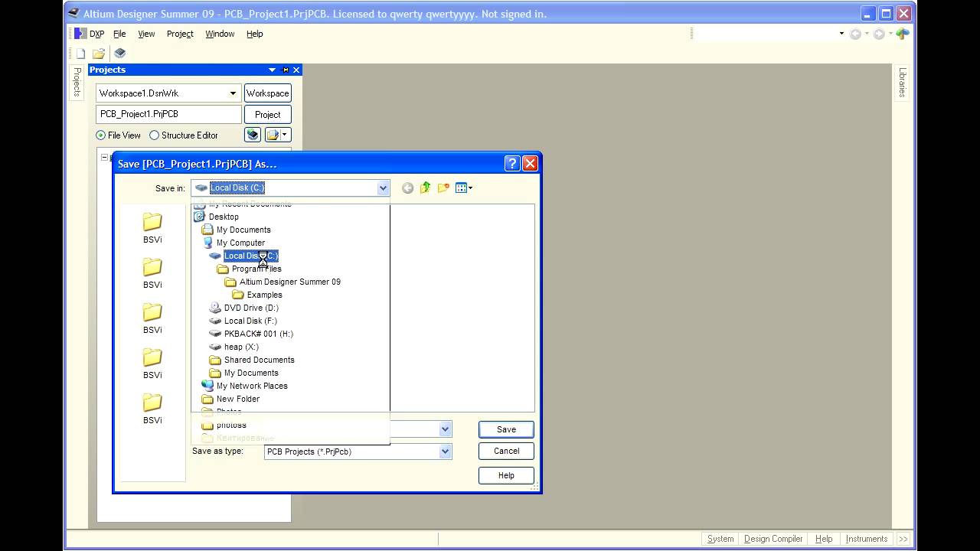
Task: Open the panel options icon with dropdown arrow
Action: [277, 135]
